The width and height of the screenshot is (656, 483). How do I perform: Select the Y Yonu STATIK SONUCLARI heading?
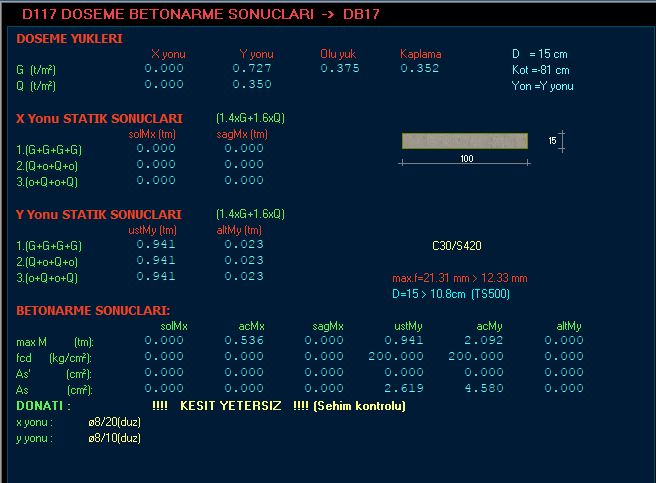click(99, 215)
